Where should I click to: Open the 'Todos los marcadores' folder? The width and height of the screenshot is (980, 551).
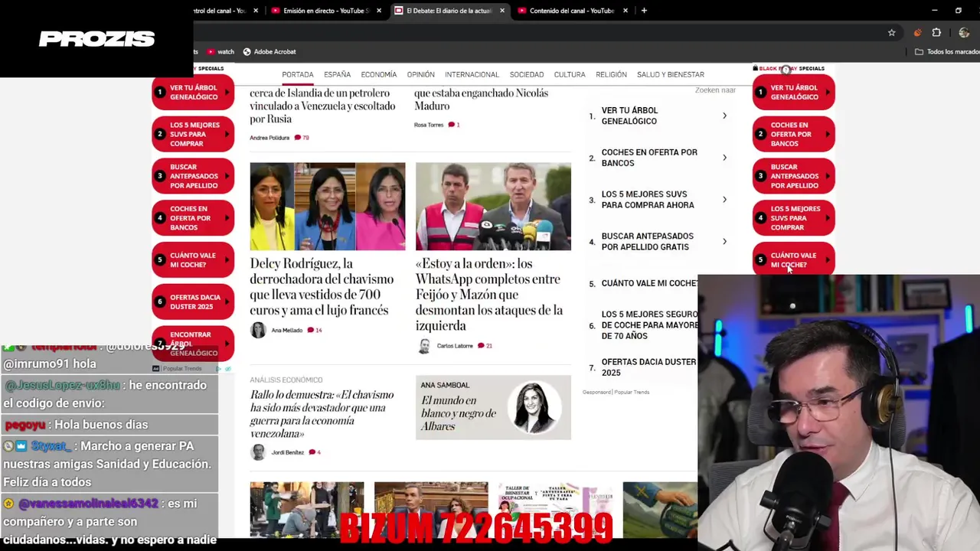pos(948,52)
